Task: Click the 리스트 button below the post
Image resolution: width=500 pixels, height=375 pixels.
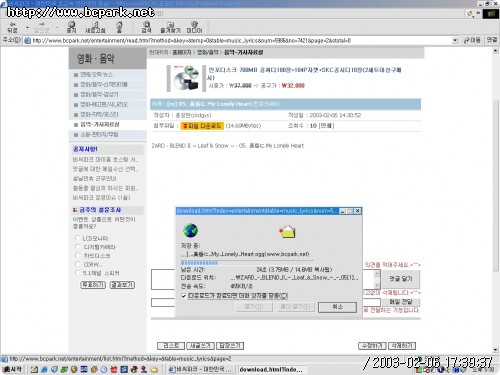Action: pyautogui.click(x=170, y=346)
